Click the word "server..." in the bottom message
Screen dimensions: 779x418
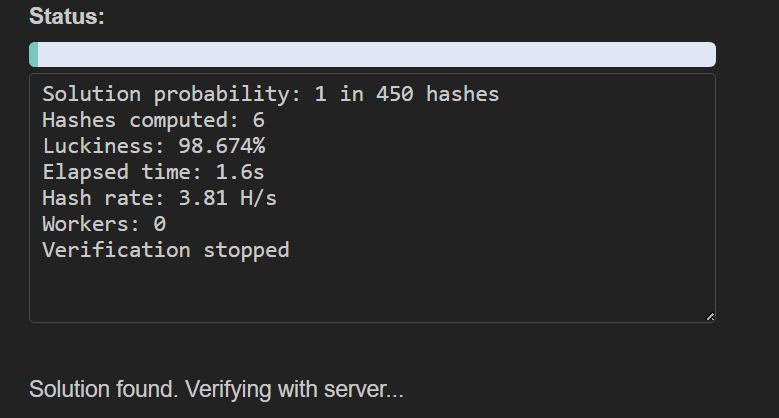364,390
